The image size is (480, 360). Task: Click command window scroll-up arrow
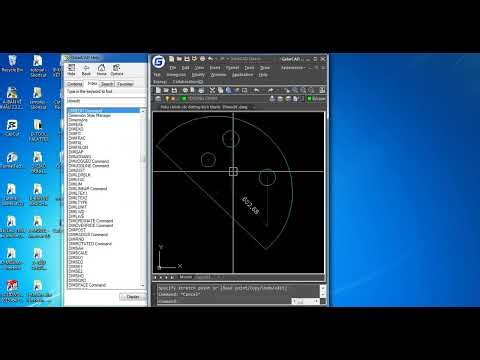point(323,287)
